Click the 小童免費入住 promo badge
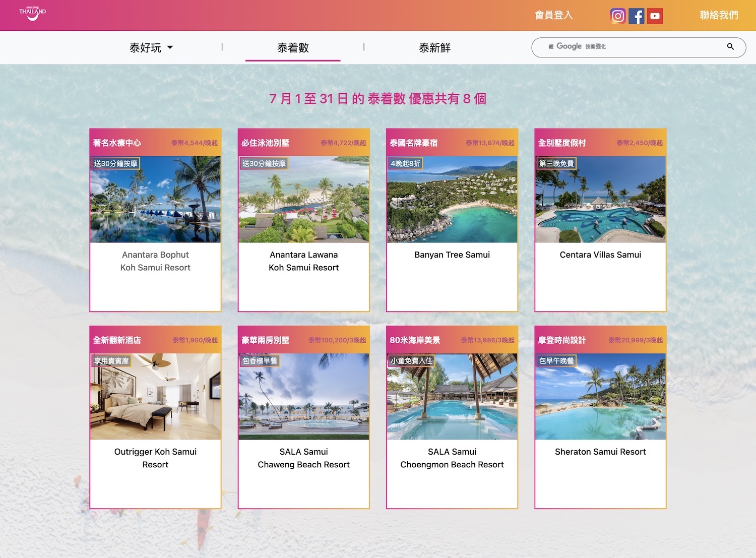Viewport: 756px width, 558px height. [412, 360]
